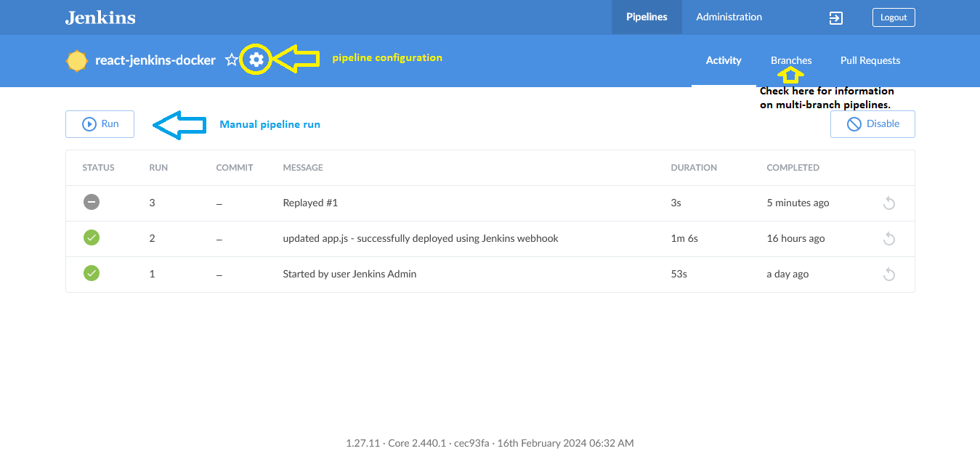Click the classic Jenkins exit icon
The height and width of the screenshot is (467, 980).
click(x=836, y=17)
